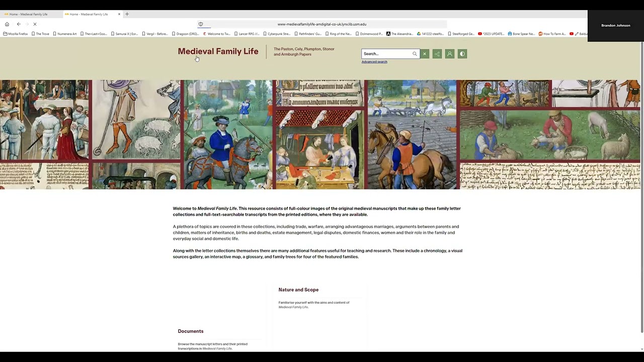Open the Dolmenwood P... bookmark
Viewport: 644px width, 362px height.
(369, 34)
